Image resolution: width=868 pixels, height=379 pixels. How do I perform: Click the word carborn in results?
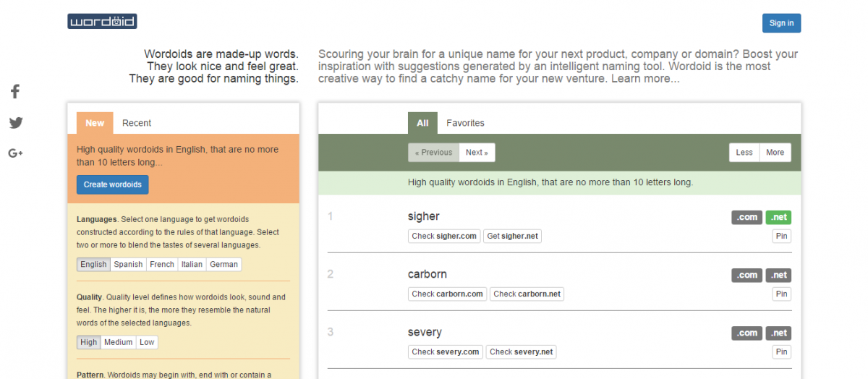pos(427,274)
